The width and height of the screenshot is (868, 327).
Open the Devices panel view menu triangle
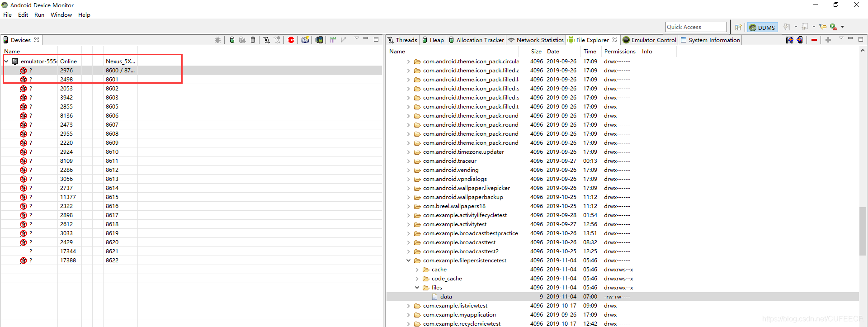point(357,38)
